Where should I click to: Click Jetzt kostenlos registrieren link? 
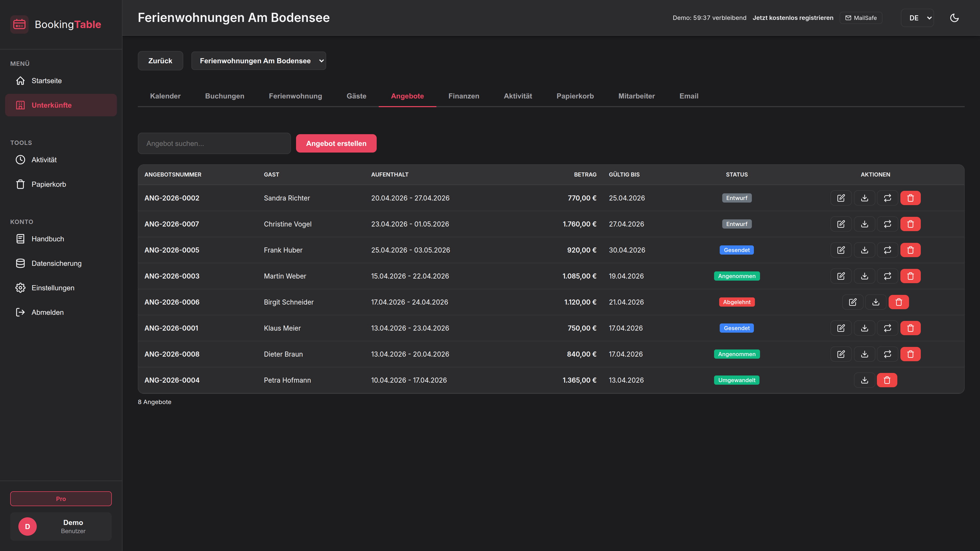(x=793, y=18)
